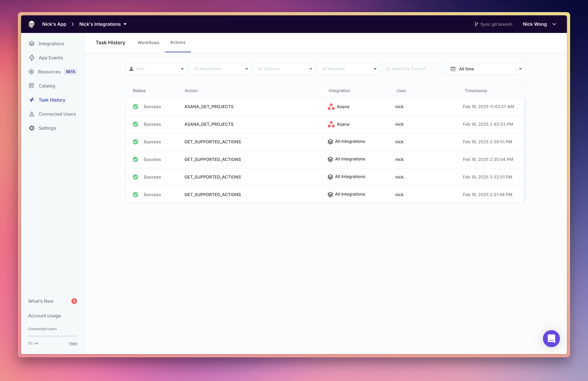Click the table's vertical scrollbar
The image size is (588, 381).
point(524,150)
